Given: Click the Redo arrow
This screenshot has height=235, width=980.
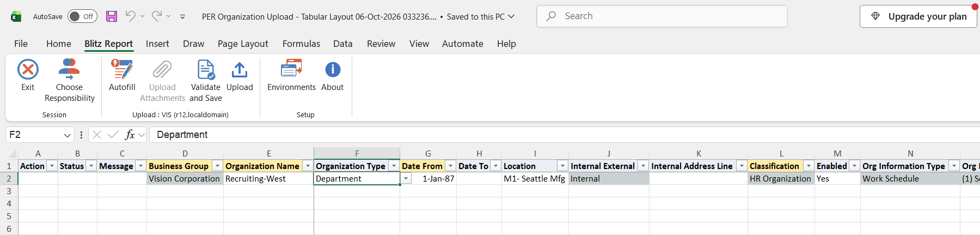Looking at the screenshot, I should click(x=157, y=16).
